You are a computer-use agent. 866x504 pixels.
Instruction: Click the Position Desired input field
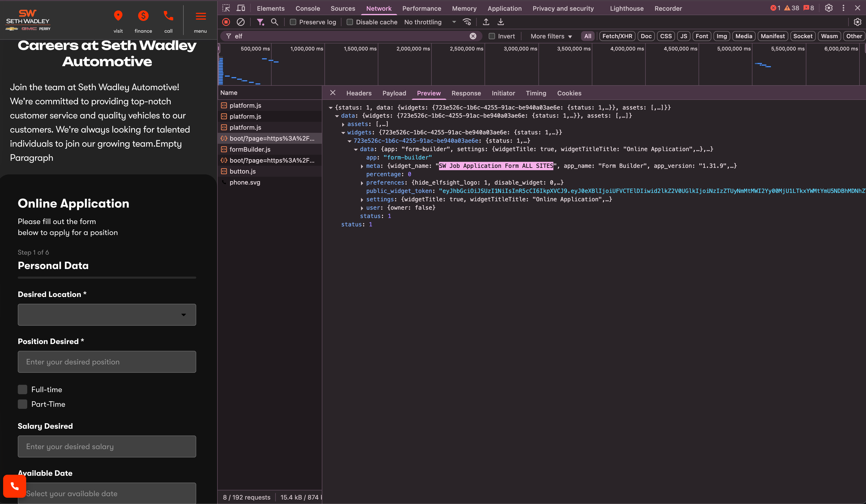[107, 362]
